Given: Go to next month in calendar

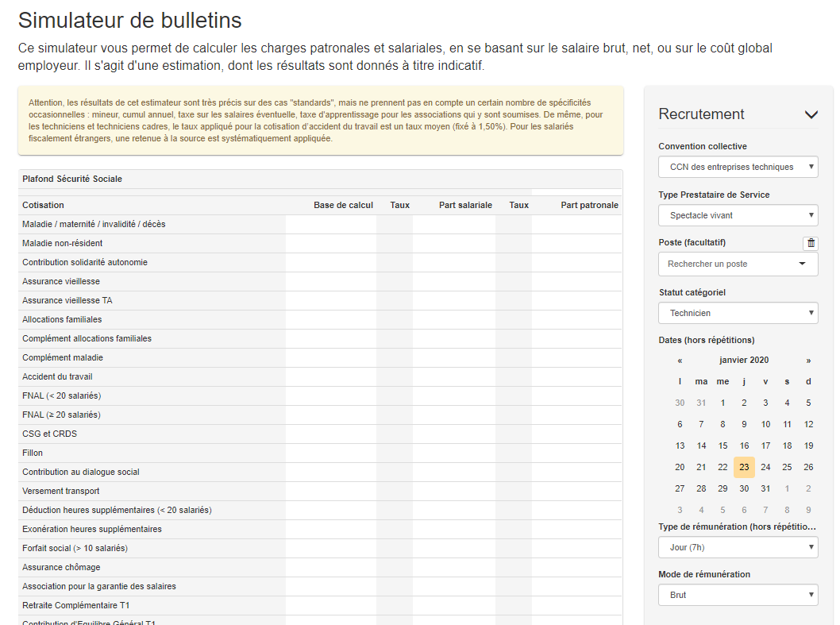Looking at the screenshot, I should tap(808, 361).
